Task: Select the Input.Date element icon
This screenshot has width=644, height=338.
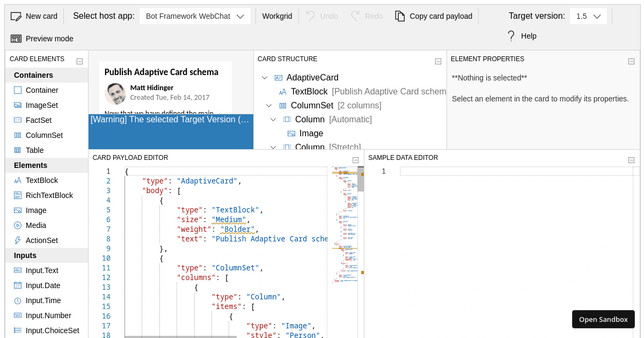Action: 18,285
